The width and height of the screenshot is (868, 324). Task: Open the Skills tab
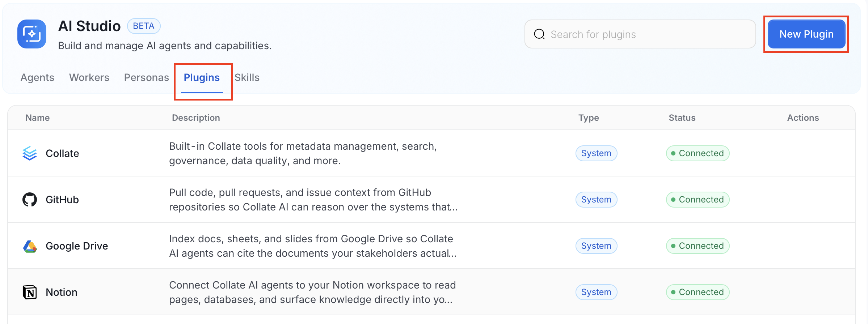[x=247, y=77]
